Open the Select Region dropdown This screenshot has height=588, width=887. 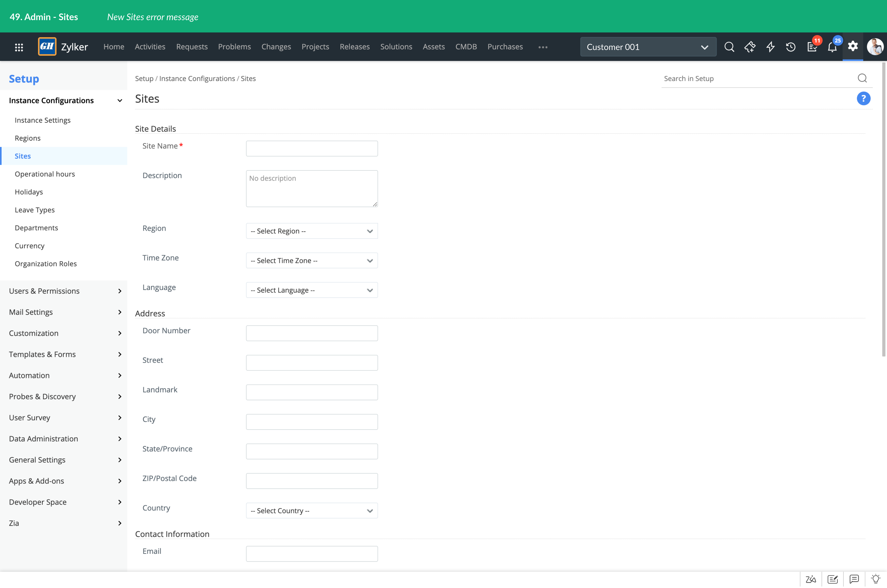click(312, 231)
